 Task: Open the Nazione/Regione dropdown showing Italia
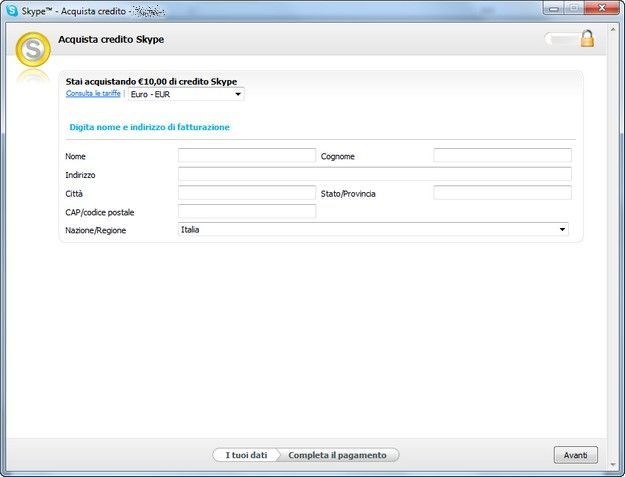pos(562,230)
